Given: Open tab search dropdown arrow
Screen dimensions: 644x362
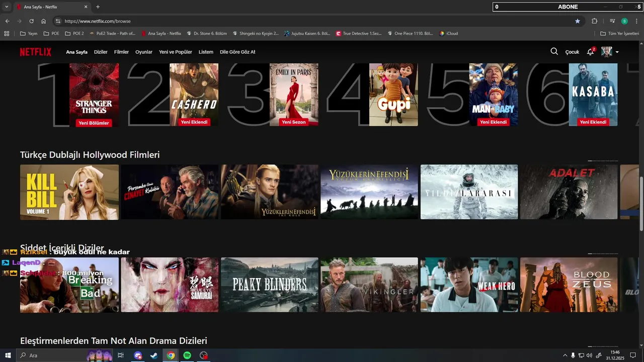Looking at the screenshot, I should (x=7, y=7).
